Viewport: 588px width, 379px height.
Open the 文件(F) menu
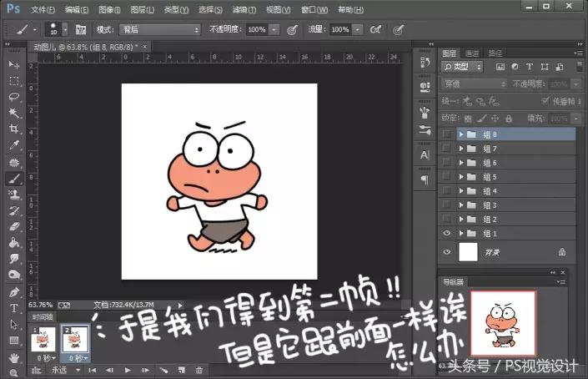point(43,10)
